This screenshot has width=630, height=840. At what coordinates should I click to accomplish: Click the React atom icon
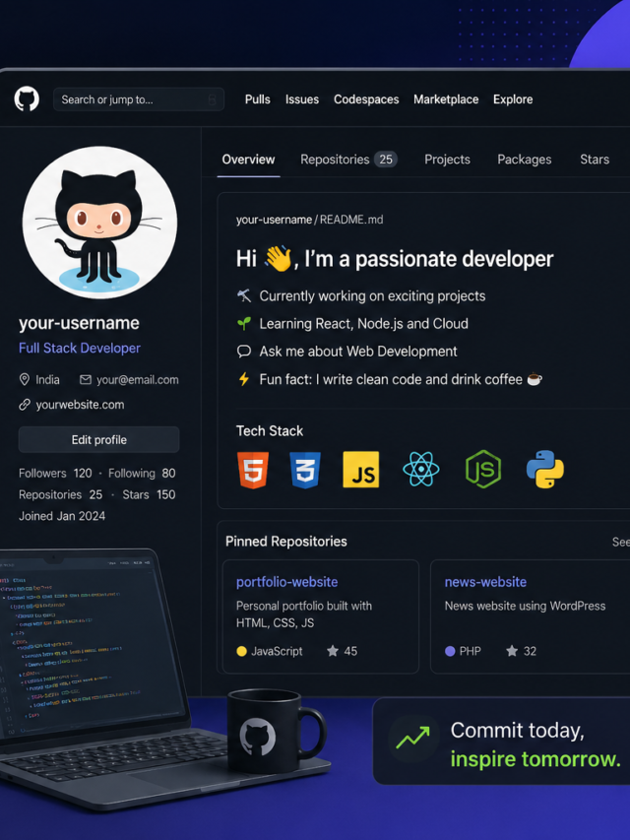[x=421, y=469]
